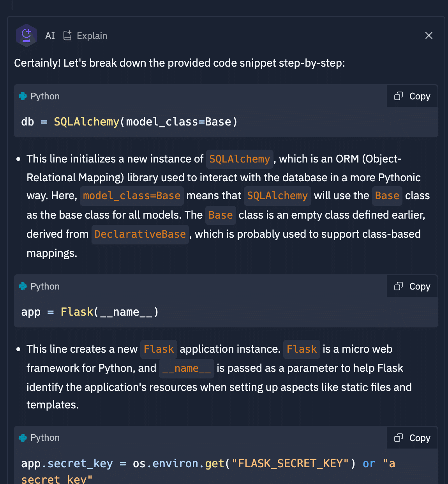Screen dimensions: 448x484
Task: Click the app = Flask(__name__) code line
Action: pos(90,312)
